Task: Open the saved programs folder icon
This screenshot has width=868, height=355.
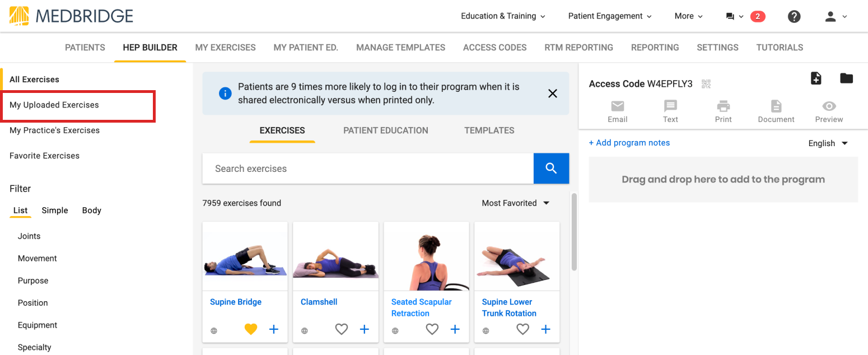Action: click(x=846, y=78)
